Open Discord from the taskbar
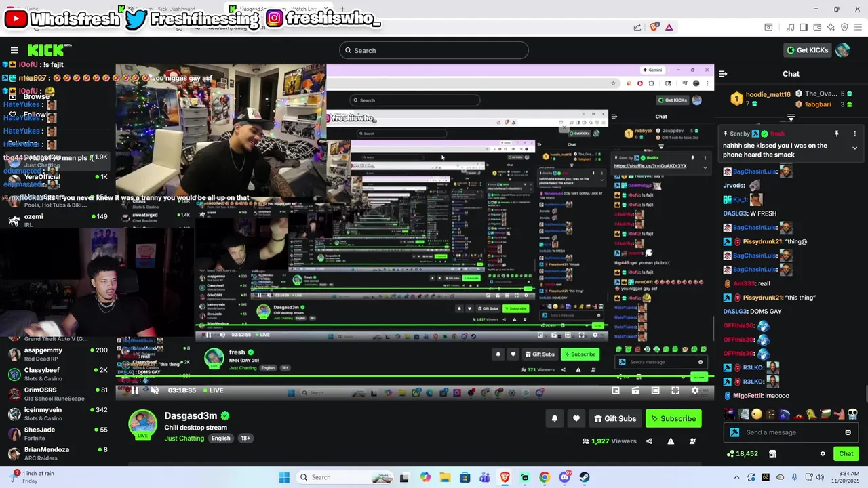The height and width of the screenshot is (488, 868). click(565, 477)
